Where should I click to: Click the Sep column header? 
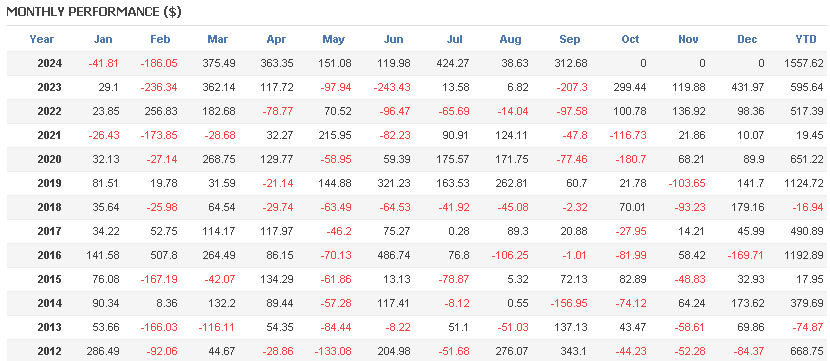click(x=570, y=39)
